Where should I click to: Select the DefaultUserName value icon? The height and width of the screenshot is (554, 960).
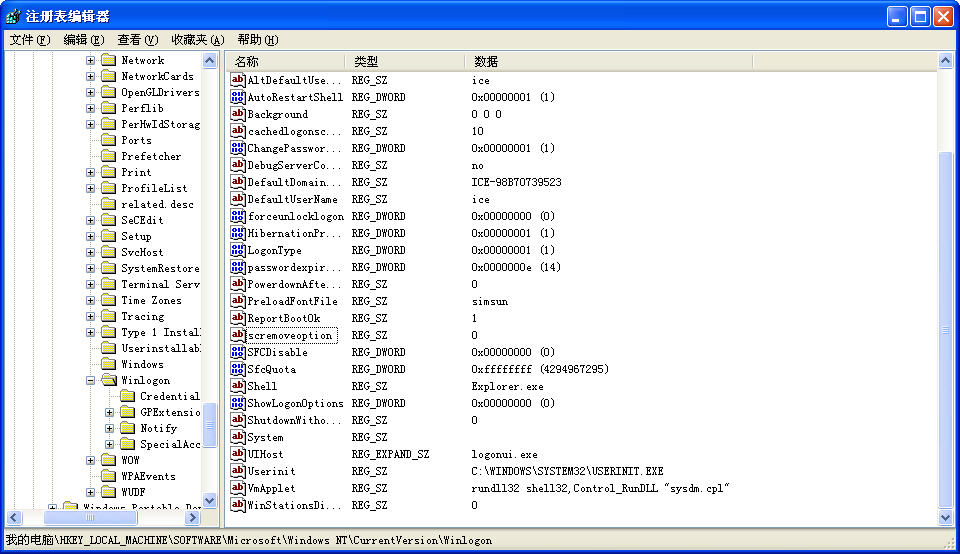238,199
